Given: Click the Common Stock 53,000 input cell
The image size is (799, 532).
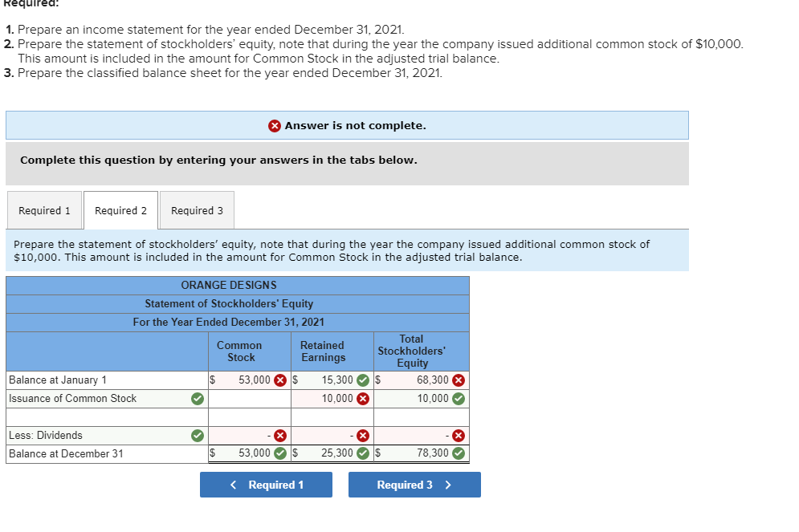Looking at the screenshot, I should [x=253, y=380].
